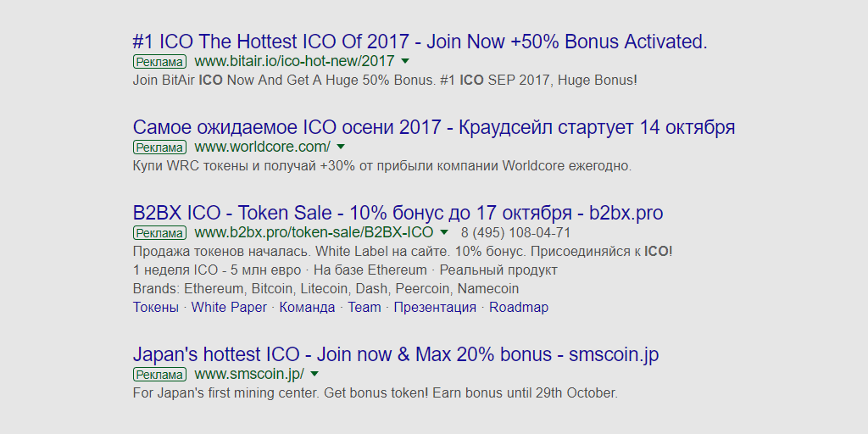Open the BitAir Hottest ICO 2017 headline
The width and height of the screenshot is (868, 434).
click(420, 42)
